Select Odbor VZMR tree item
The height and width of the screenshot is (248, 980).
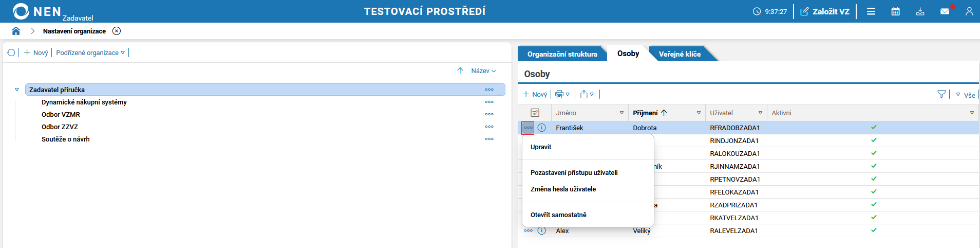point(61,114)
